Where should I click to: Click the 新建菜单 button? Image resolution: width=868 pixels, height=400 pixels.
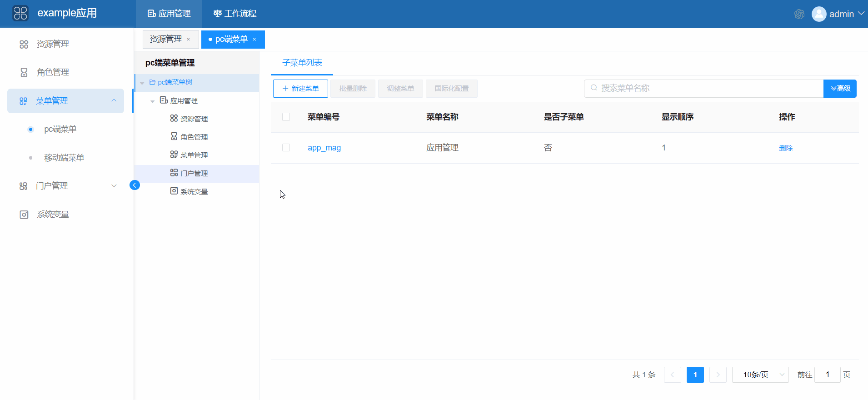[x=300, y=89]
